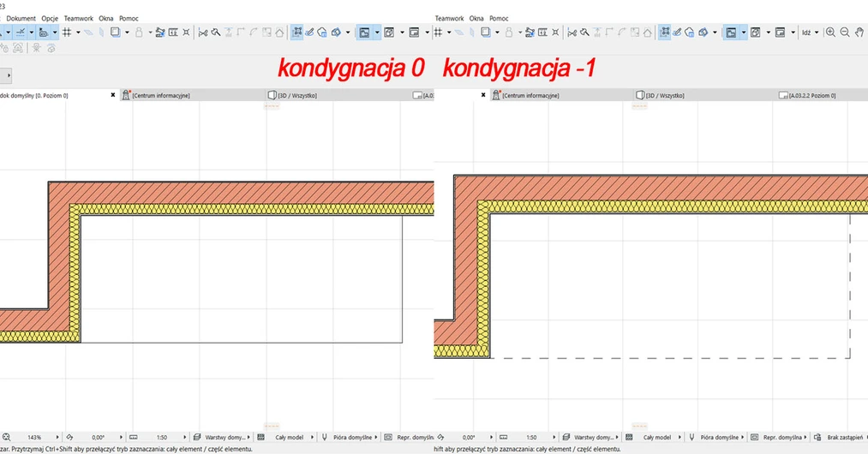This screenshot has height=454, width=868.
Task: Click the solid element operations icon in left window
Action: tap(336, 32)
